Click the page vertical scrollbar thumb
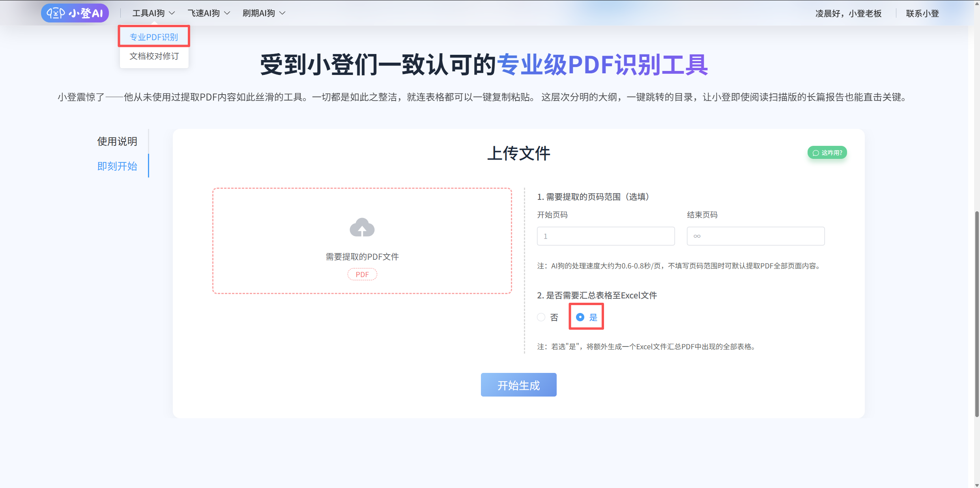This screenshot has height=488, width=980. pyautogui.click(x=976, y=313)
